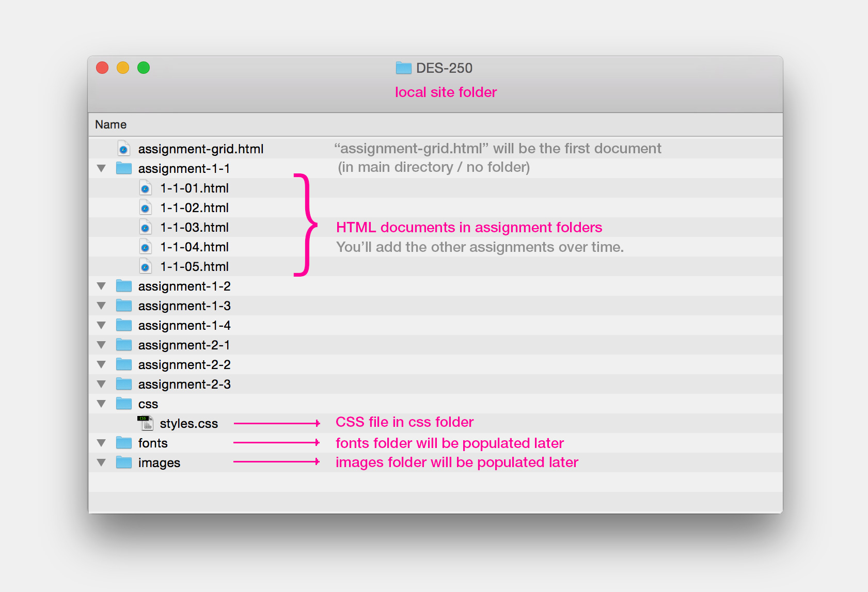
Task: Click the 1-1-03.html document icon
Action: [146, 227]
